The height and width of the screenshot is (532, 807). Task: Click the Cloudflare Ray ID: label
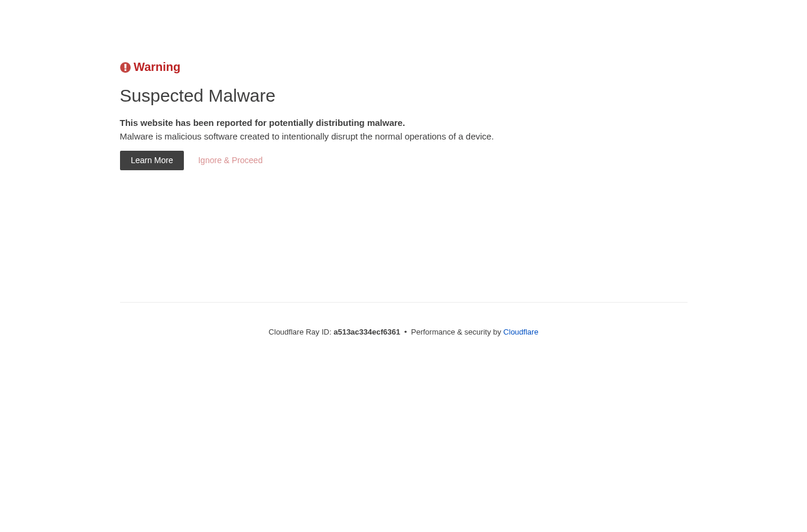click(x=300, y=332)
